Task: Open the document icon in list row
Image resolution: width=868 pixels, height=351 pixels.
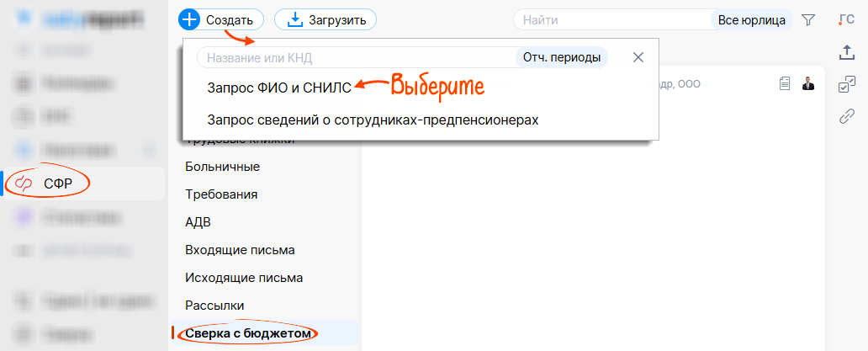Action: tap(785, 83)
